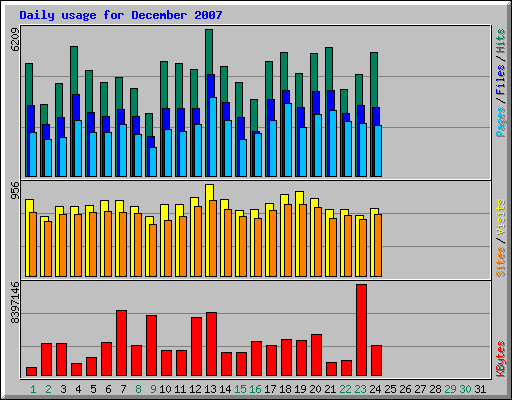
Task: Click day label "31" on the x-axis
Action: 480,389
